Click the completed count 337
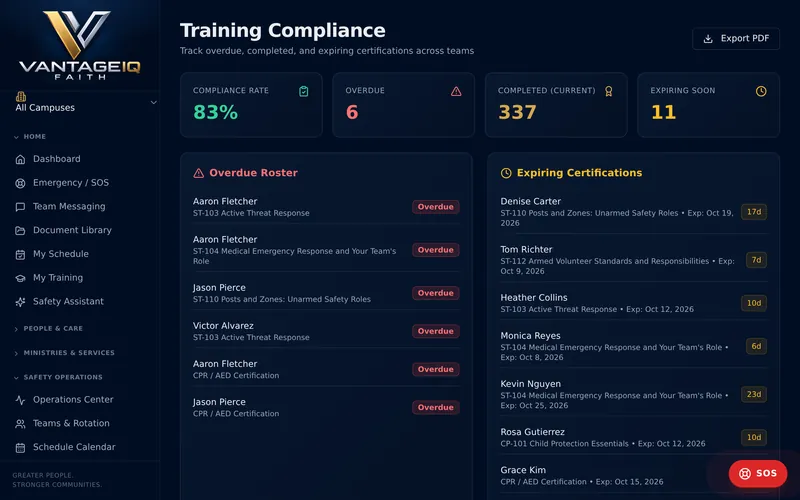 tap(517, 112)
